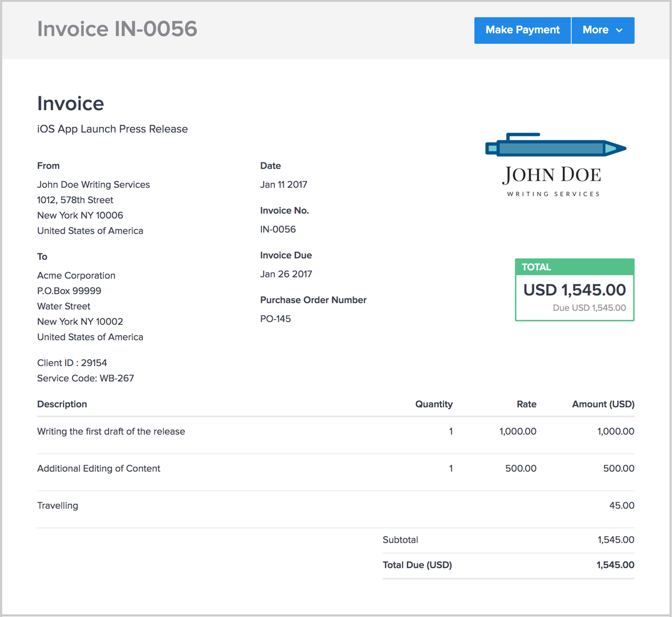Click the Client ID : 29154 line
This screenshot has width=672, height=617.
[72, 363]
